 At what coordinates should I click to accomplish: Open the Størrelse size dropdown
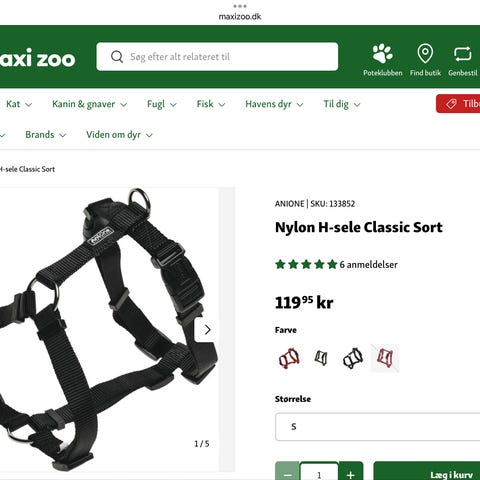[377, 427]
